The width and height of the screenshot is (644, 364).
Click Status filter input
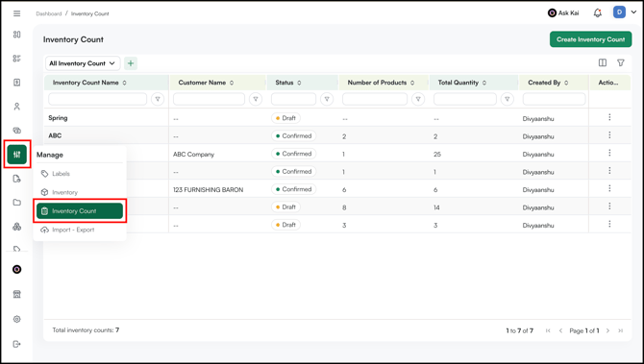[294, 99]
